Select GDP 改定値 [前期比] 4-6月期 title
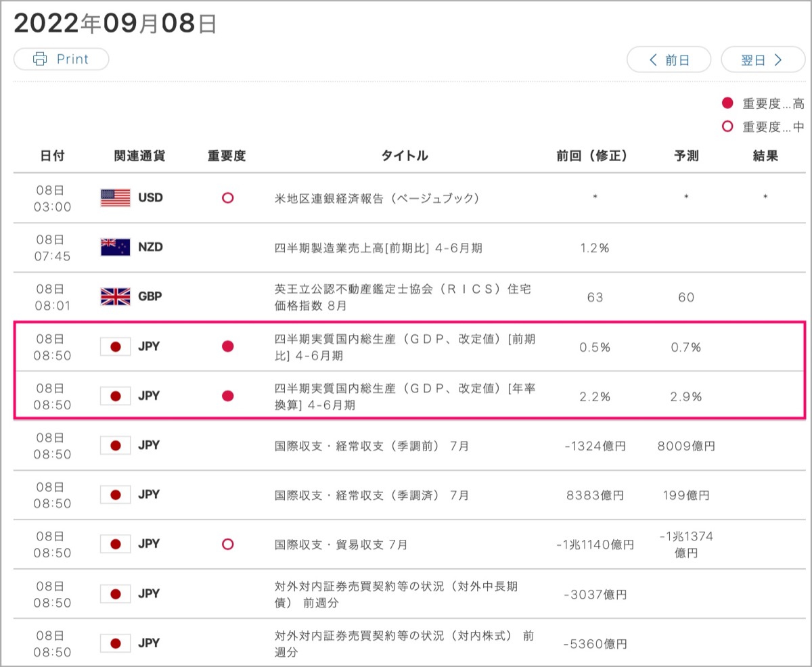This screenshot has width=812, height=667. tap(405, 346)
